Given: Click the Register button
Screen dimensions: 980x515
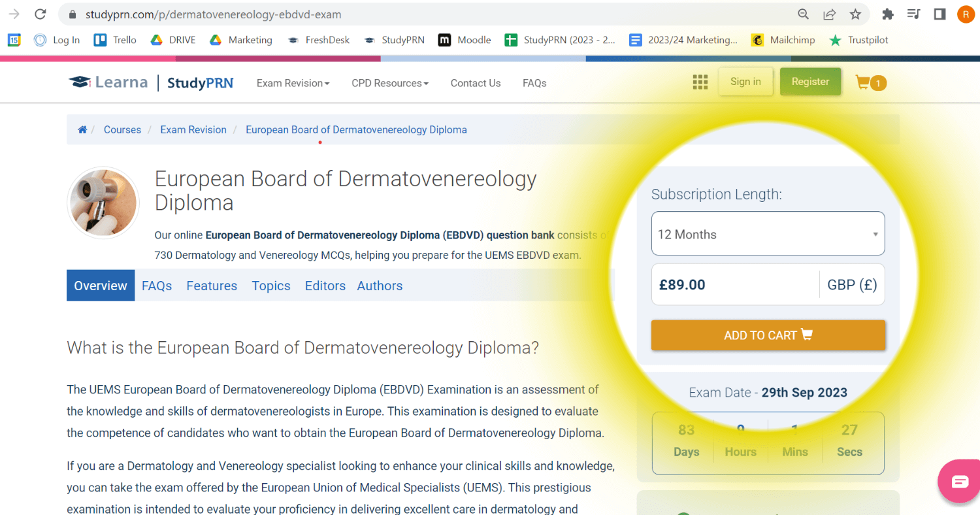Looking at the screenshot, I should click(810, 82).
